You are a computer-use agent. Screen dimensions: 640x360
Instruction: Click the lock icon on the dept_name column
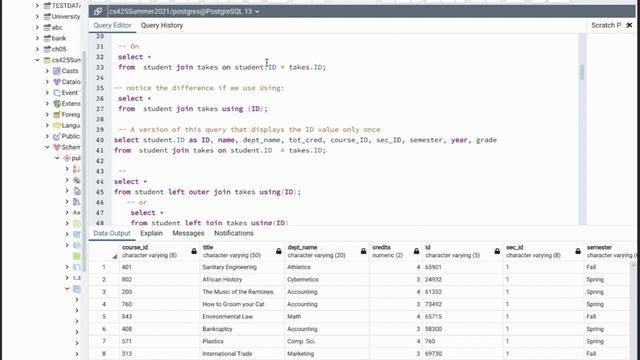363,251
